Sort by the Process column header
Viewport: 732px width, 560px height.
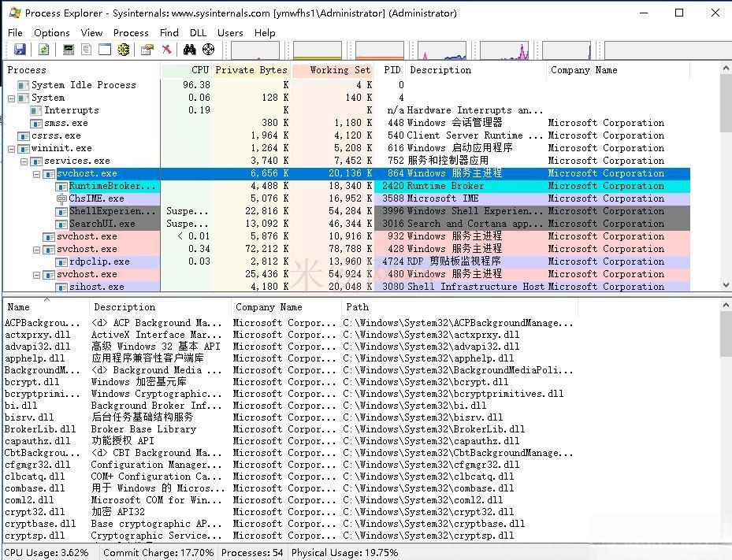82,70
